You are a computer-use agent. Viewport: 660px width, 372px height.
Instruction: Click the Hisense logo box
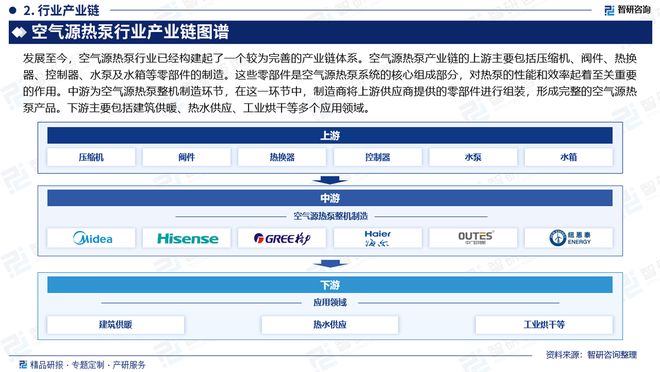click(x=187, y=238)
